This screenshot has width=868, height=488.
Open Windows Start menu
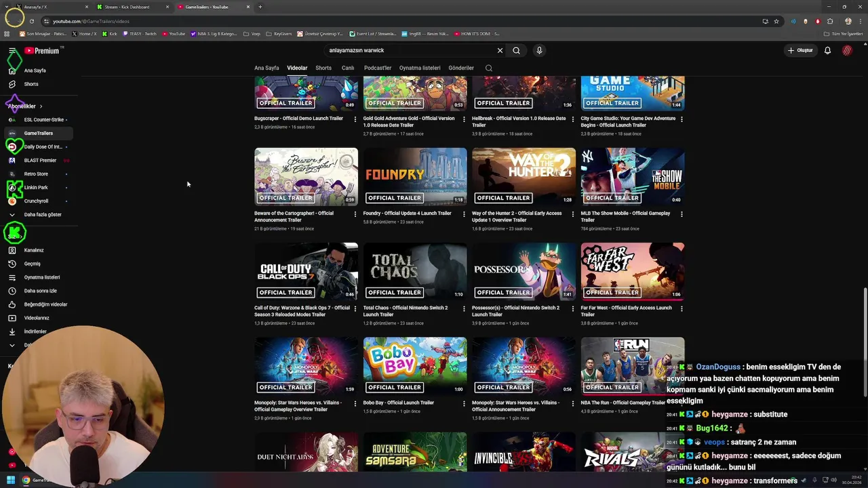(x=11, y=480)
